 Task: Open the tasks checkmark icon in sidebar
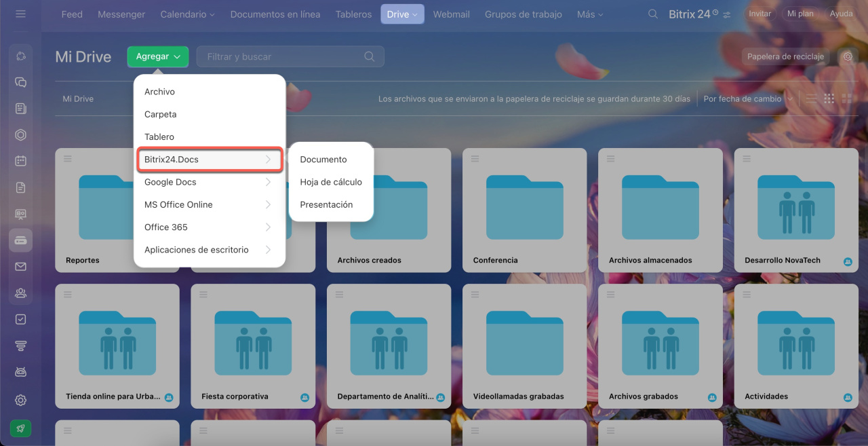[x=20, y=319]
